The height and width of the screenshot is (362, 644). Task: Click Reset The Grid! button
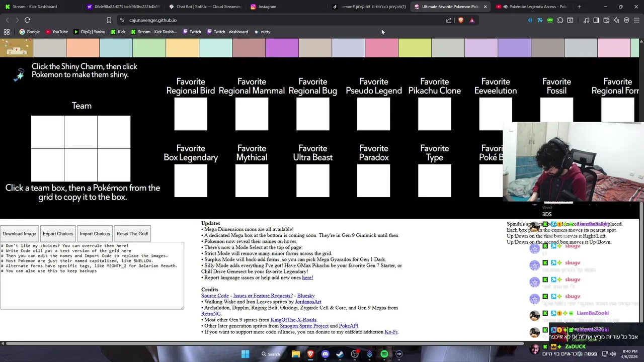coord(132,234)
